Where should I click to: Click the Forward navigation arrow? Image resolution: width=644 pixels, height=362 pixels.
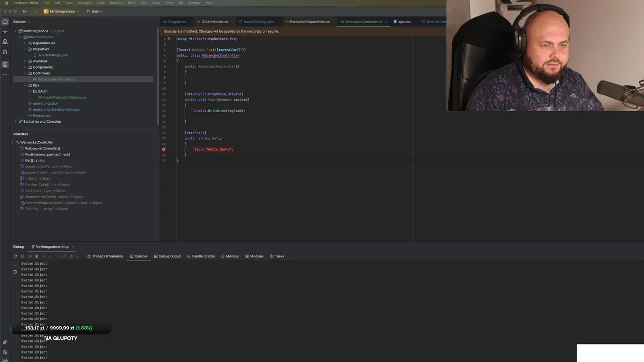coord(35,11)
